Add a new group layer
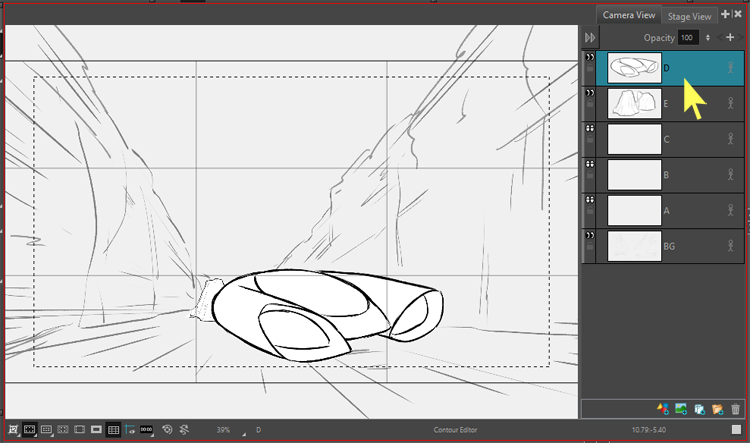Image resolution: width=750 pixels, height=443 pixels. pos(718,409)
